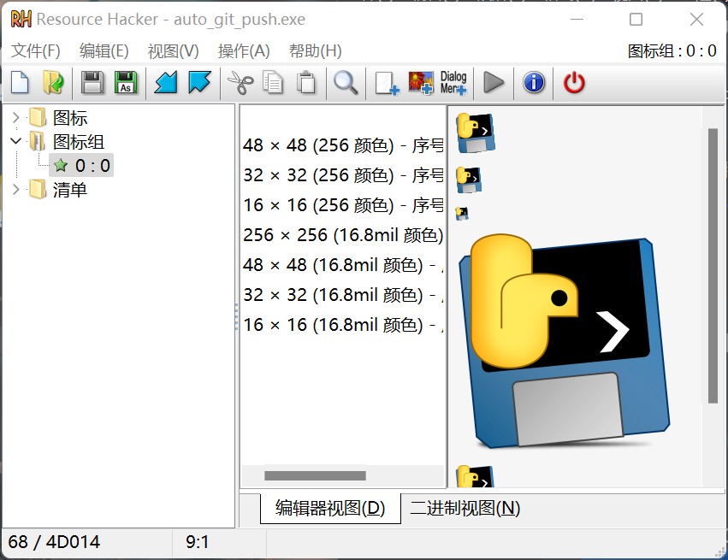
Task: Click the Add image resource icon
Action: (x=421, y=83)
